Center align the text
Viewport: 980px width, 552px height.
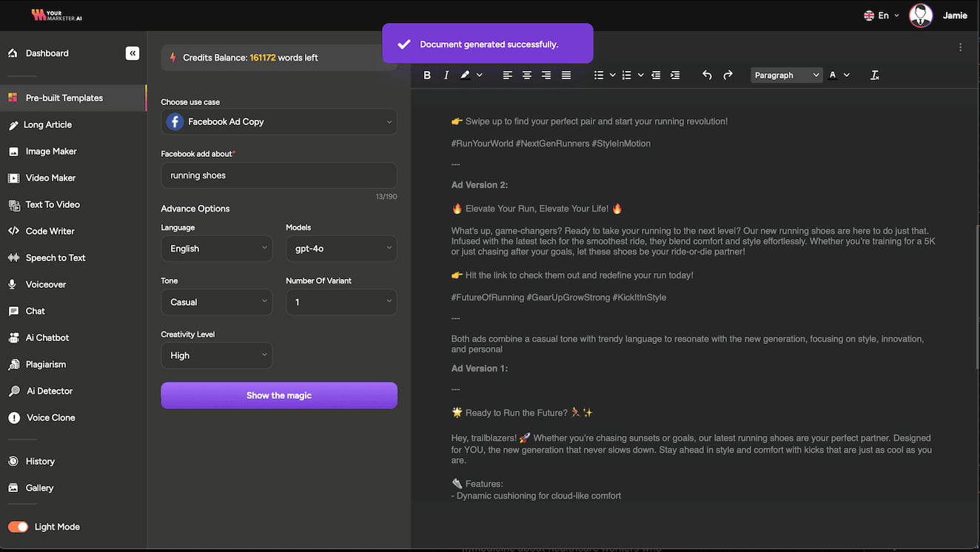pos(527,75)
